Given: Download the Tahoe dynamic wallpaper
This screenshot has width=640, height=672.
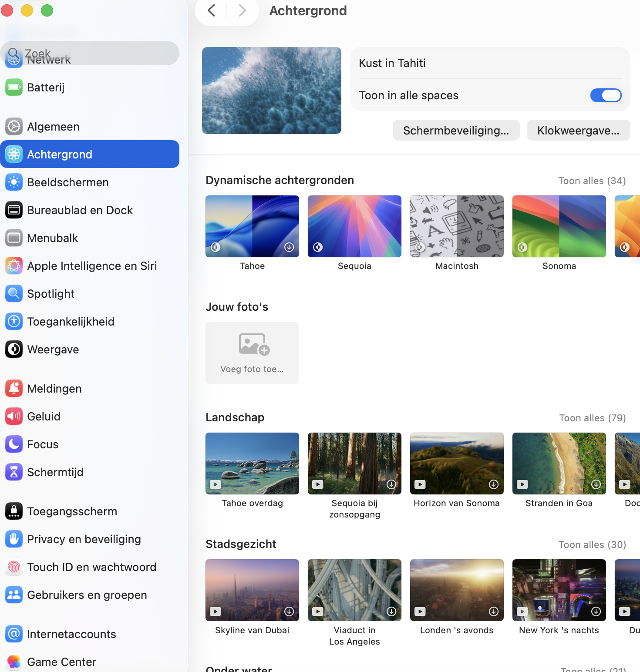Looking at the screenshot, I should [289, 247].
